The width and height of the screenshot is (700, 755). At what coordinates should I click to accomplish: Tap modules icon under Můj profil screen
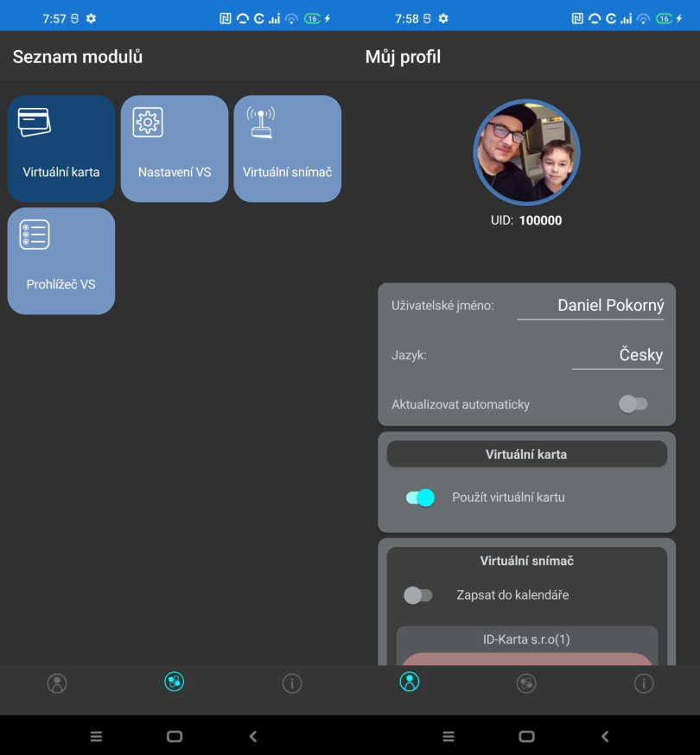526,683
